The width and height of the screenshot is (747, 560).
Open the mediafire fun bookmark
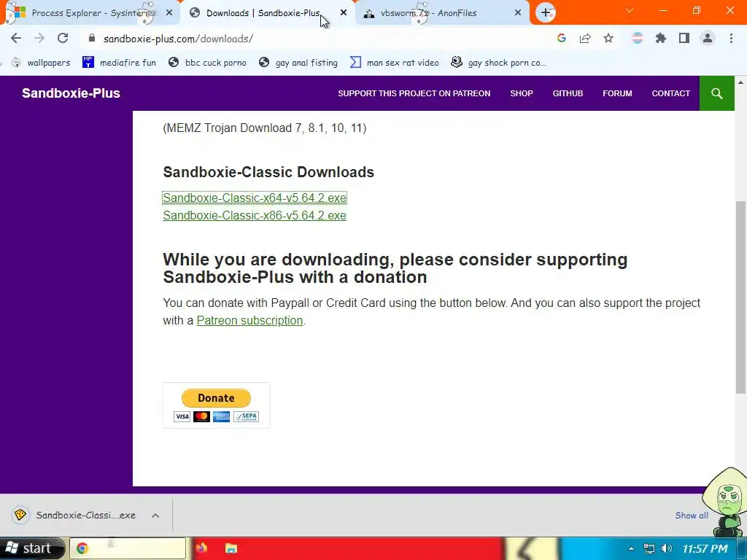[119, 63]
